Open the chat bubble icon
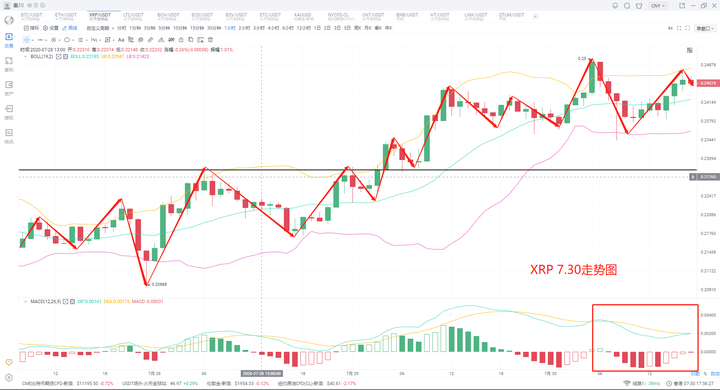 click(627, 6)
